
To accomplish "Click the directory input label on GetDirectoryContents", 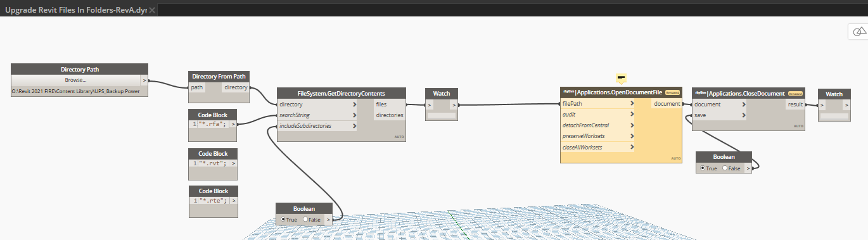I will point(291,104).
